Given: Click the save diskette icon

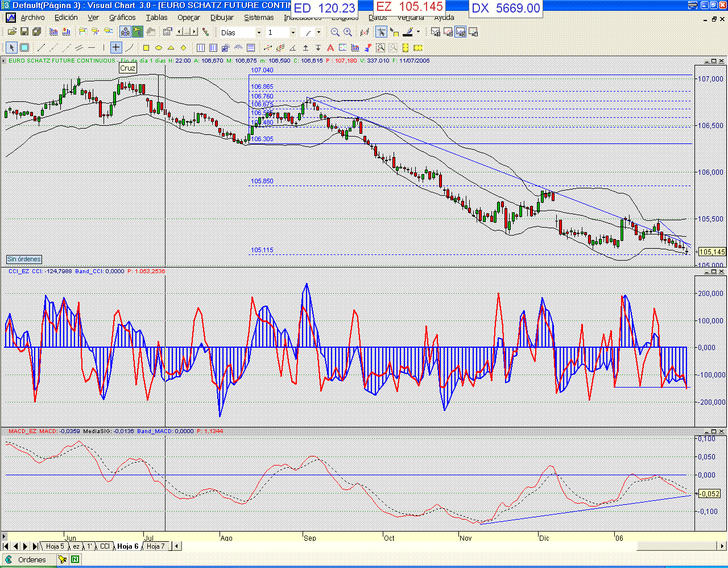Looking at the screenshot, I should coord(24,32).
